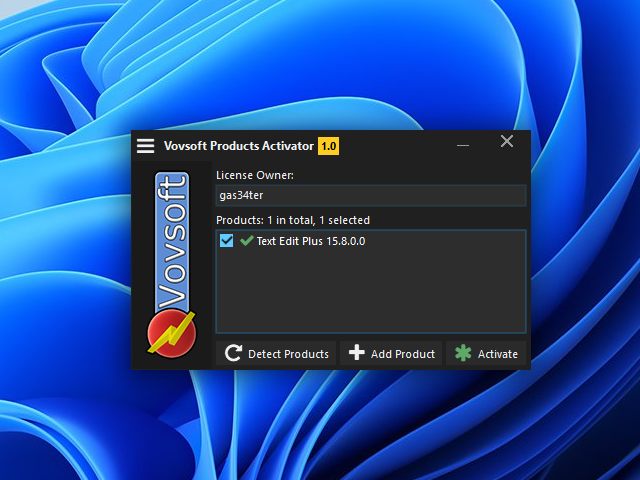The height and width of the screenshot is (480, 640).
Task: Uncheck the Text Edit Plus checkbox
Action: tap(226, 241)
